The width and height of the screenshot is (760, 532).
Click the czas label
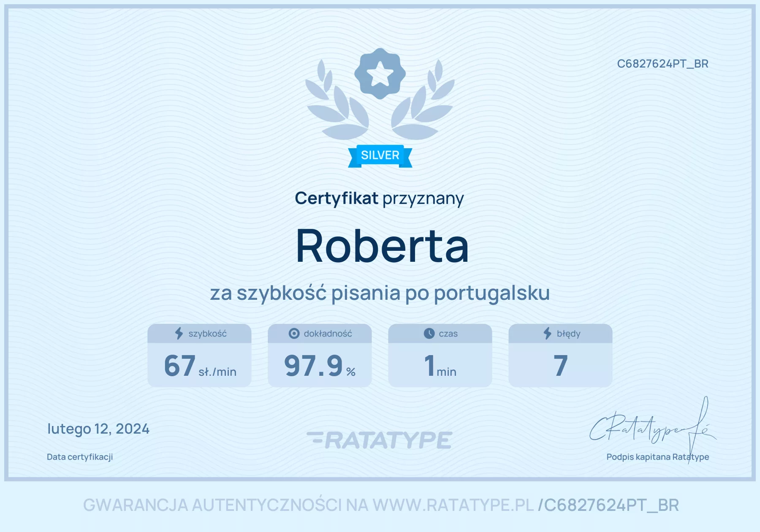448,334
